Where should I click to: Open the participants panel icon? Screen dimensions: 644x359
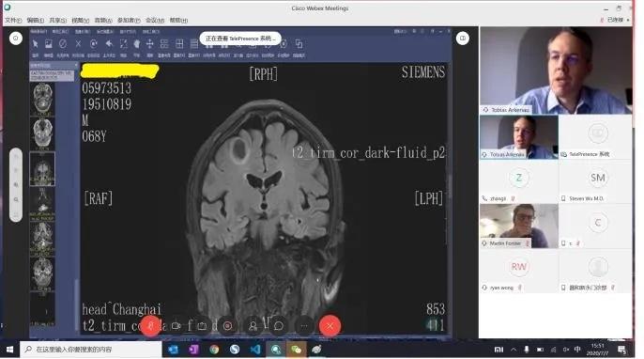click(253, 326)
